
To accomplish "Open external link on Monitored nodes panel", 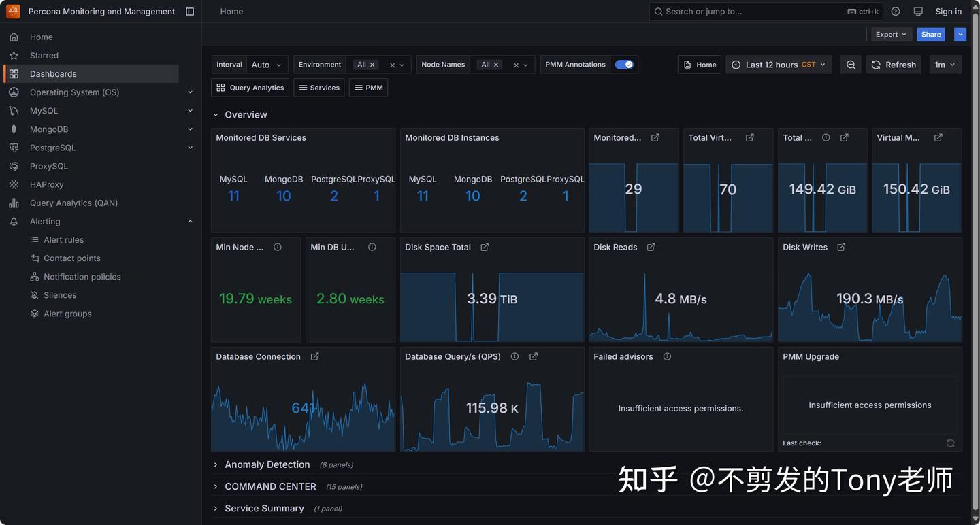I will [655, 137].
